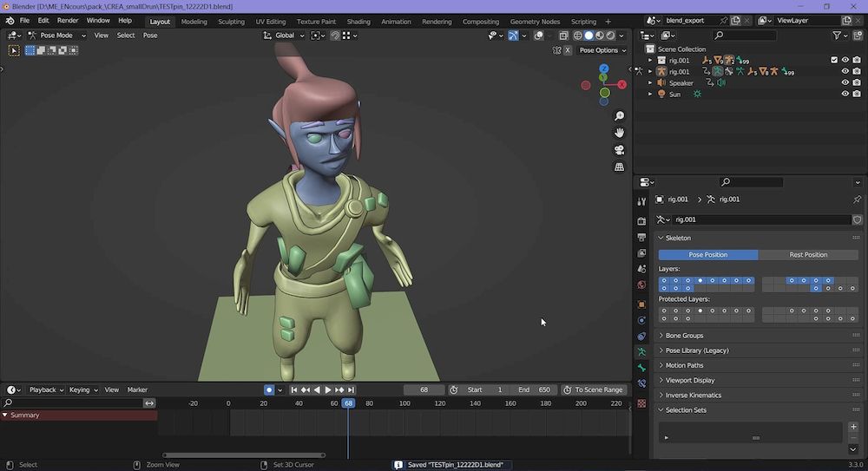Screen dimensions: 868x471
Task: Open the Render menu
Action: 67,21
